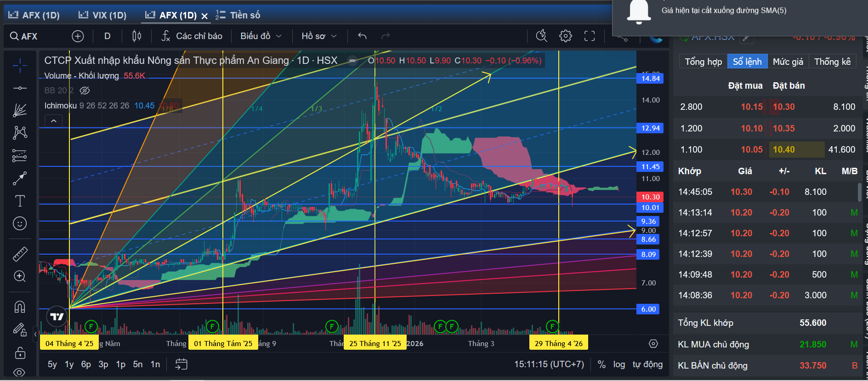This screenshot has width=868, height=381.
Task: Click the notification bell icon
Action: pyautogui.click(x=639, y=11)
